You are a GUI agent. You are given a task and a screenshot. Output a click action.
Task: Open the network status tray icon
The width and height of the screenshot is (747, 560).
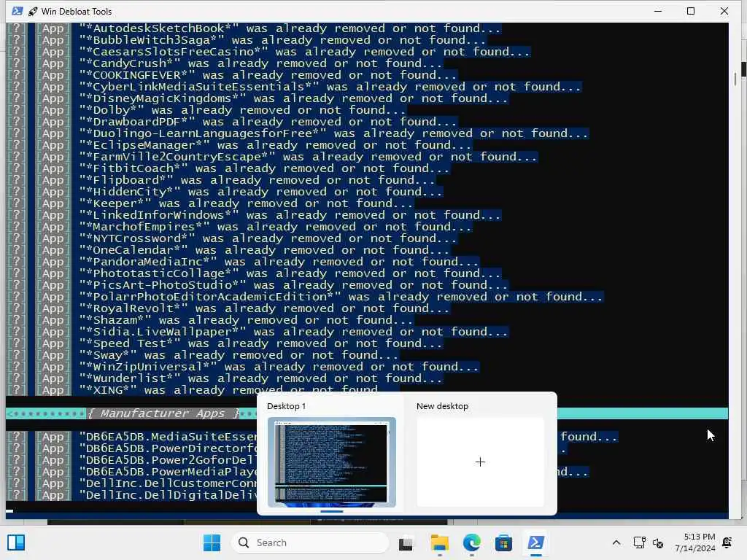(x=639, y=542)
